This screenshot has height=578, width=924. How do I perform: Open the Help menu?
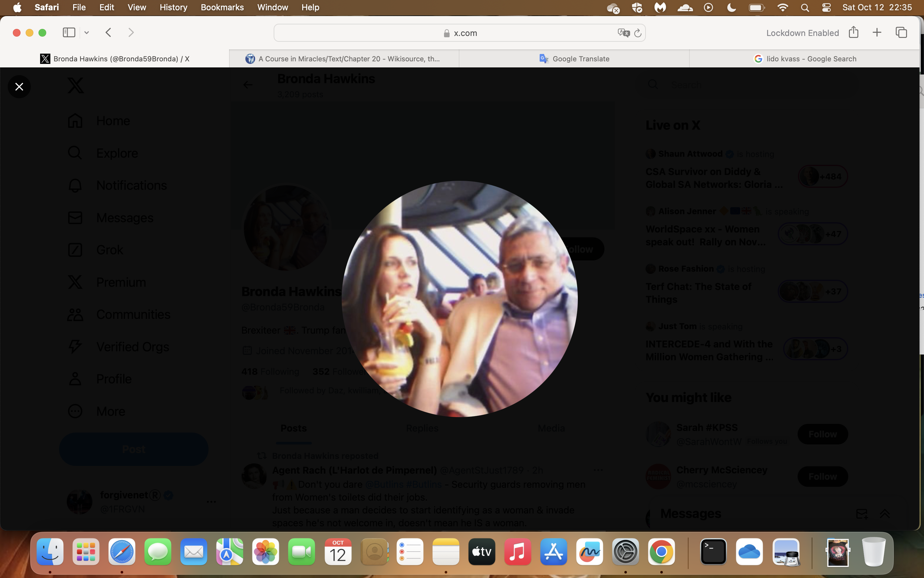pos(310,7)
